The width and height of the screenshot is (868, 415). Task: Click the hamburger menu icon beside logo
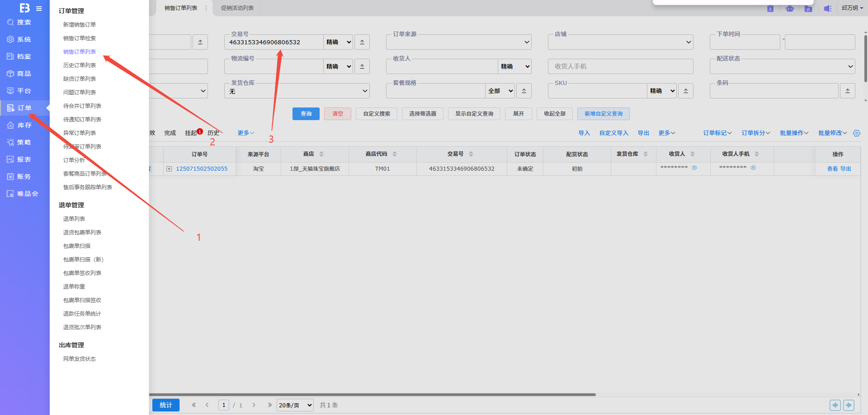(39, 9)
